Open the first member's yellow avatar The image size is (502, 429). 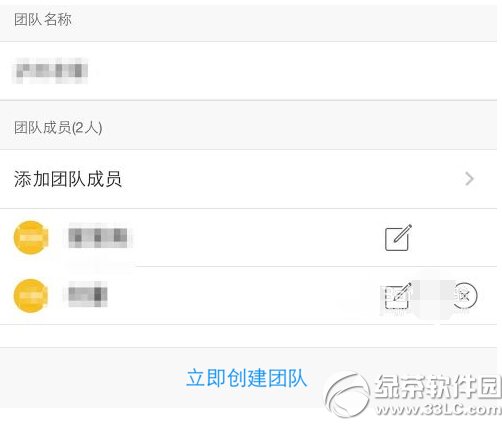click(31, 237)
